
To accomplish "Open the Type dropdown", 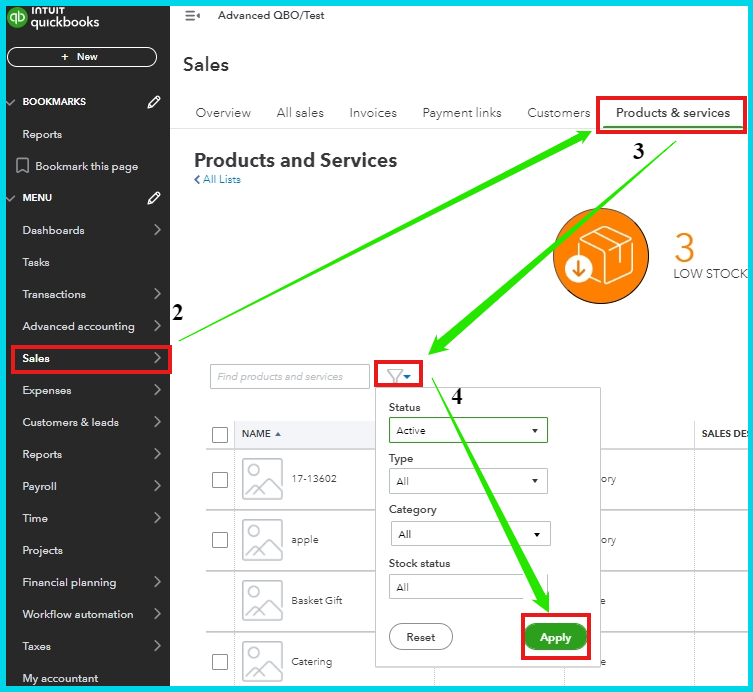I will pos(468,481).
